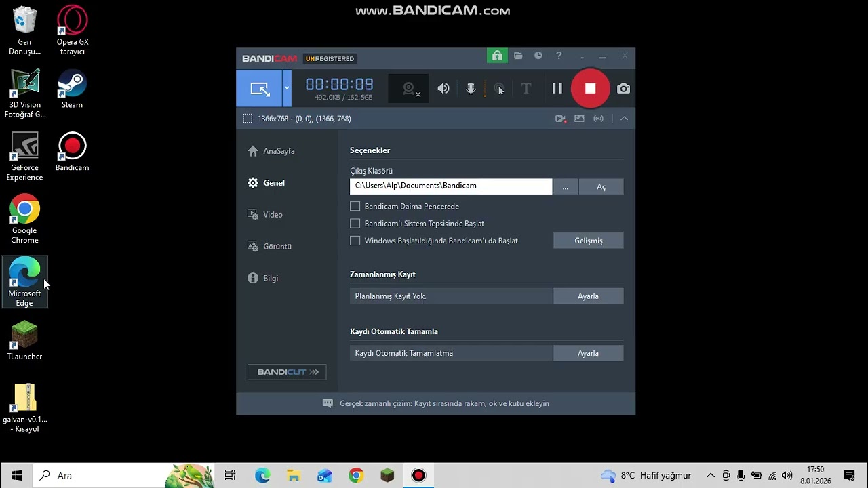This screenshot has width=868, height=488.
Task: Click the recording timer 00:00:09
Action: pyautogui.click(x=340, y=85)
